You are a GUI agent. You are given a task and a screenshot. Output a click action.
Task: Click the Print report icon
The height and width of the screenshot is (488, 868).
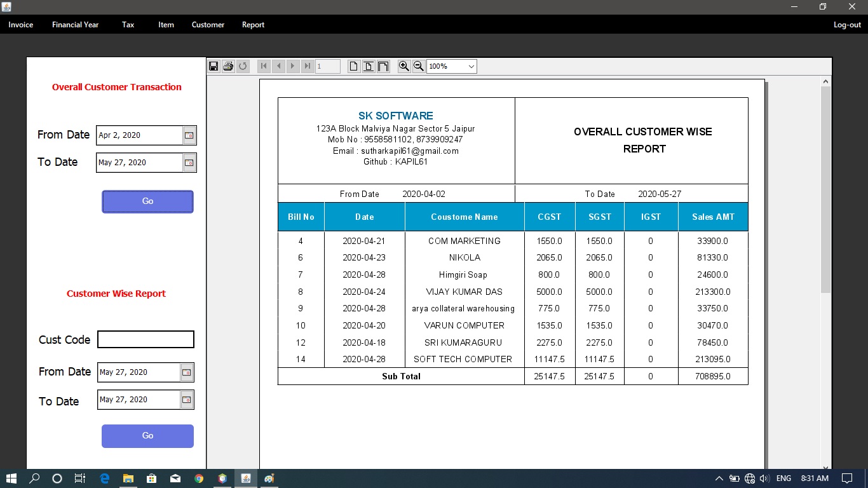[x=228, y=66]
